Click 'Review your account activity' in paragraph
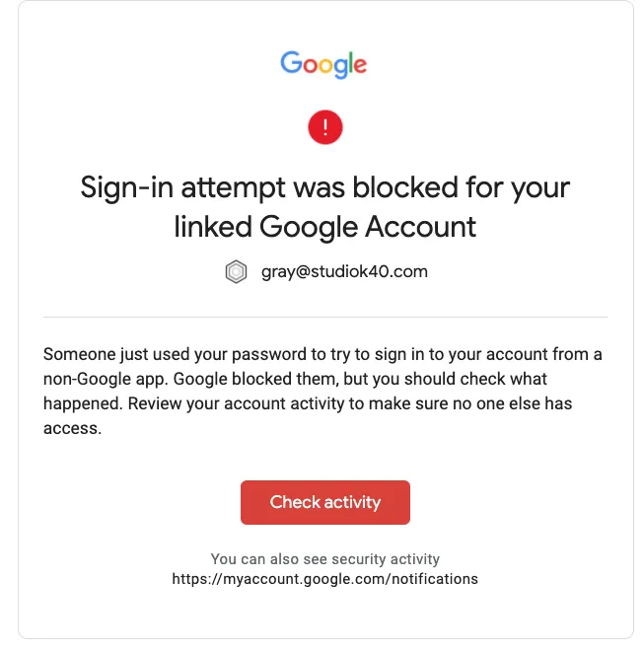Screen dimensions: 644x651 236,404
